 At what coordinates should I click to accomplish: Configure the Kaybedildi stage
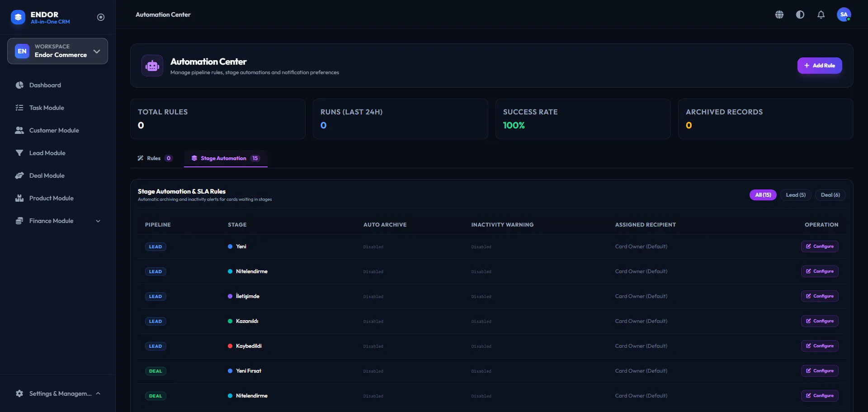coord(820,346)
